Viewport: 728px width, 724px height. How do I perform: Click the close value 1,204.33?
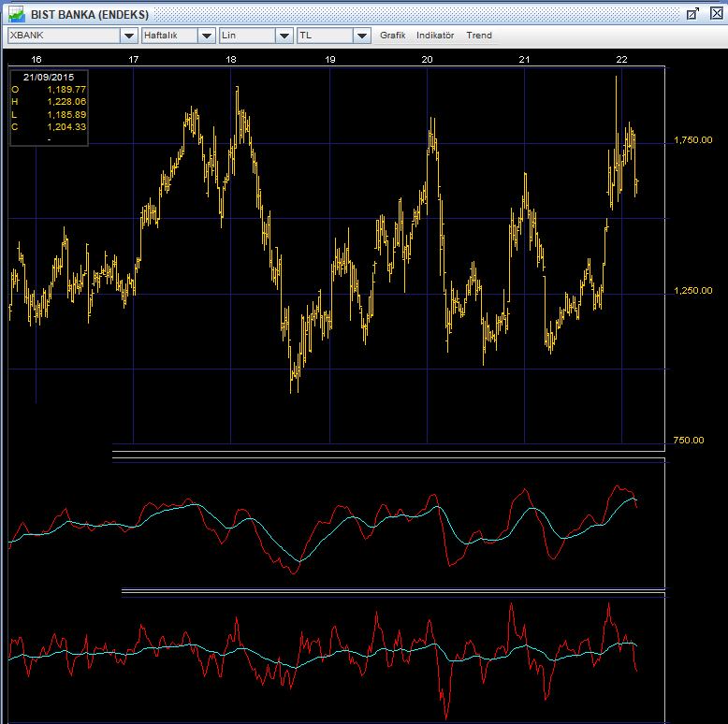coord(66,126)
